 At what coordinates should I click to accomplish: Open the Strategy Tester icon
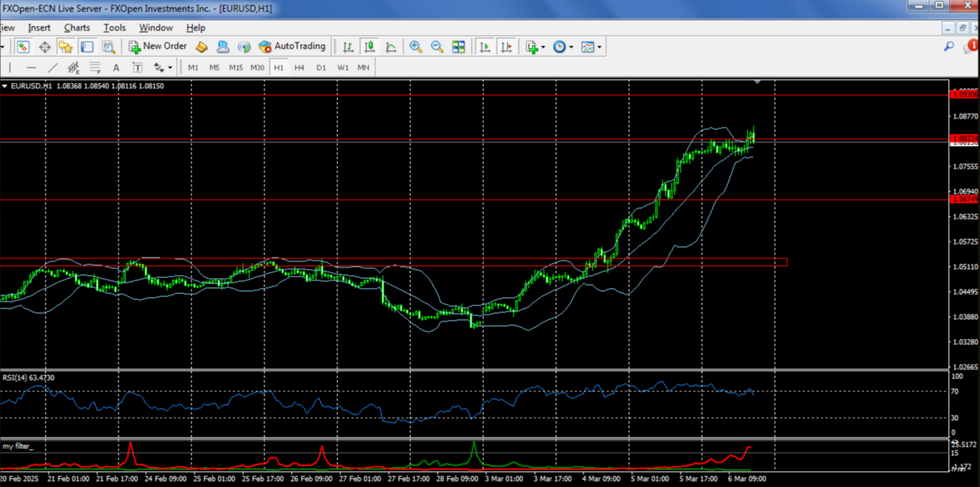coord(109,47)
